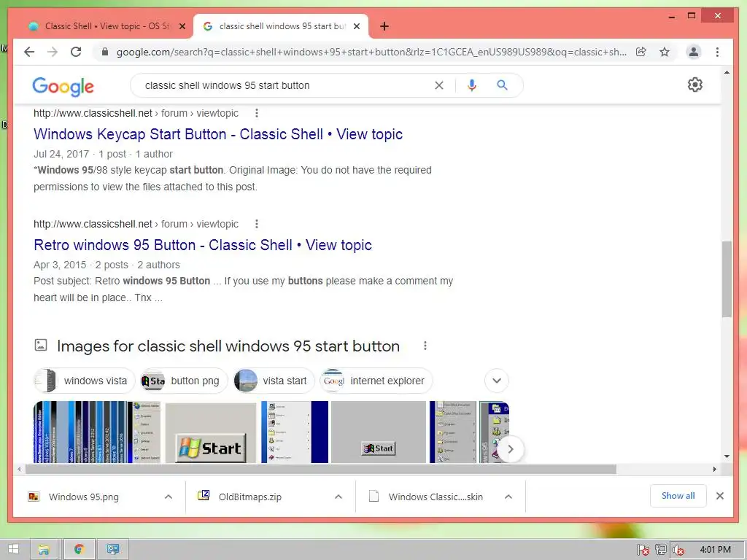747x560 pixels.
Task: Go to the Google logo homepage
Action: click(x=63, y=86)
